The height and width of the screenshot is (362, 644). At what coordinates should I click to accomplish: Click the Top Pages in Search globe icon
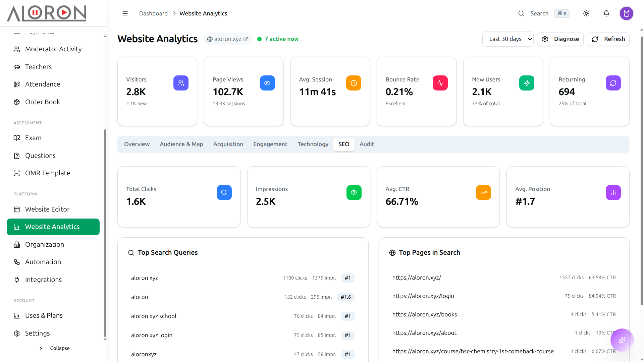point(392,253)
